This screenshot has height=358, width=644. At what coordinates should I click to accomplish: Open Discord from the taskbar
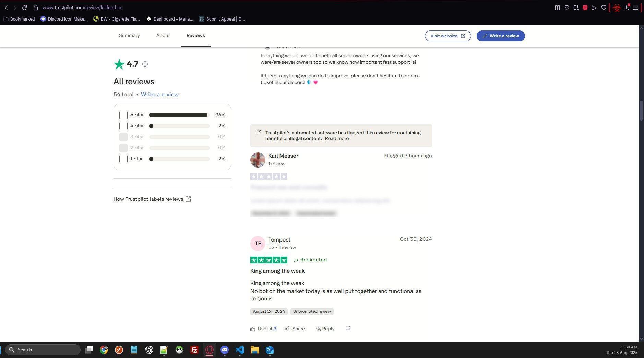tap(225, 350)
